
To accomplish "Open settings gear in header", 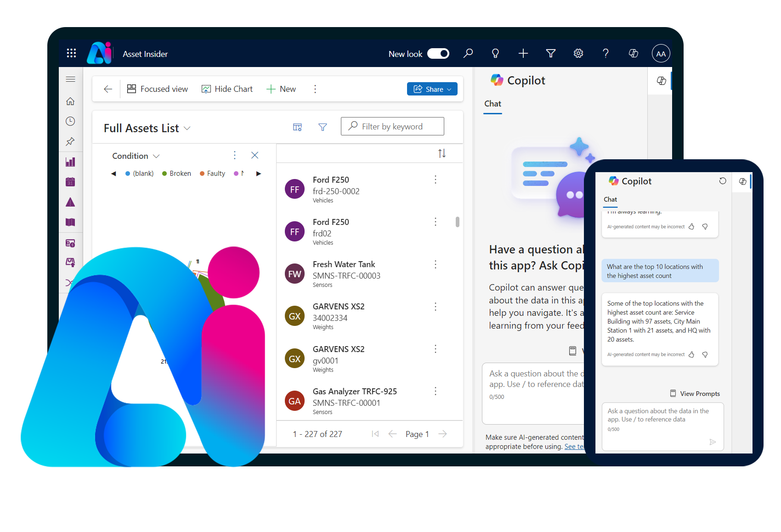I will click(578, 53).
